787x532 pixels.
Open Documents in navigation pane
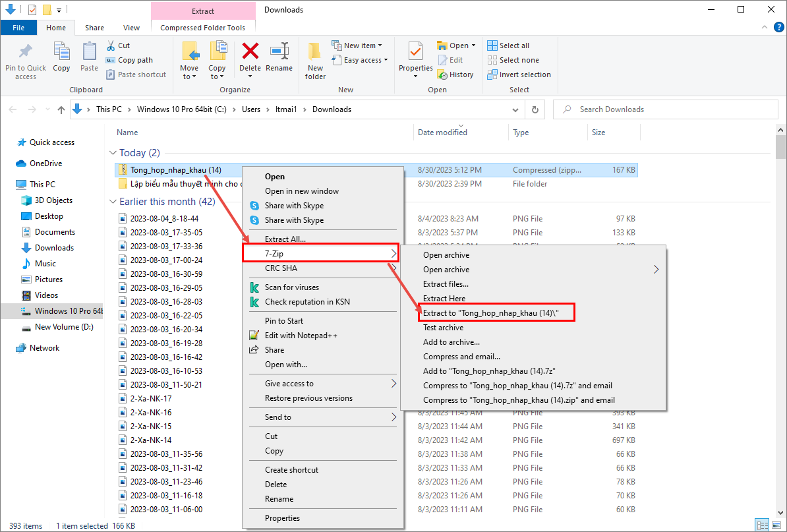tap(55, 232)
